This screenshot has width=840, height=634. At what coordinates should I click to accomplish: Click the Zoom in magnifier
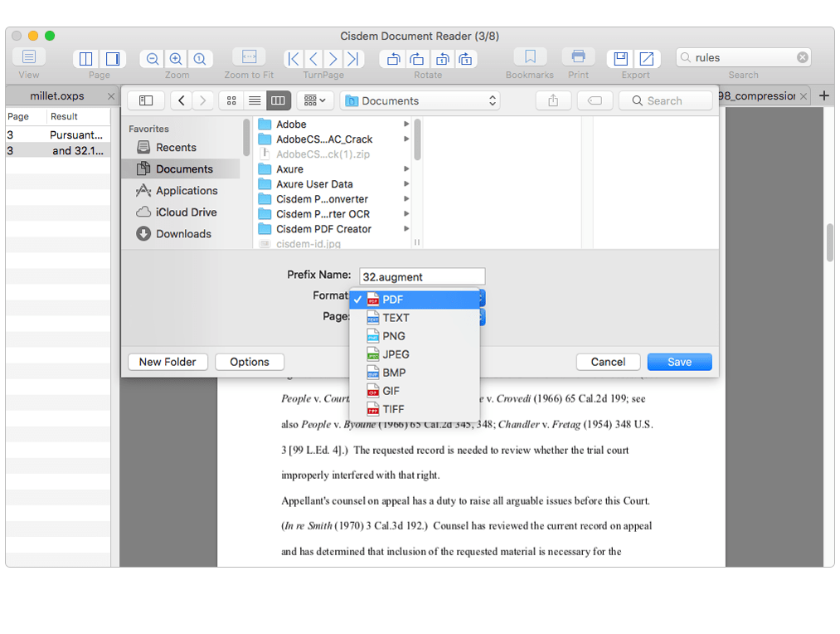click(176, 58)
